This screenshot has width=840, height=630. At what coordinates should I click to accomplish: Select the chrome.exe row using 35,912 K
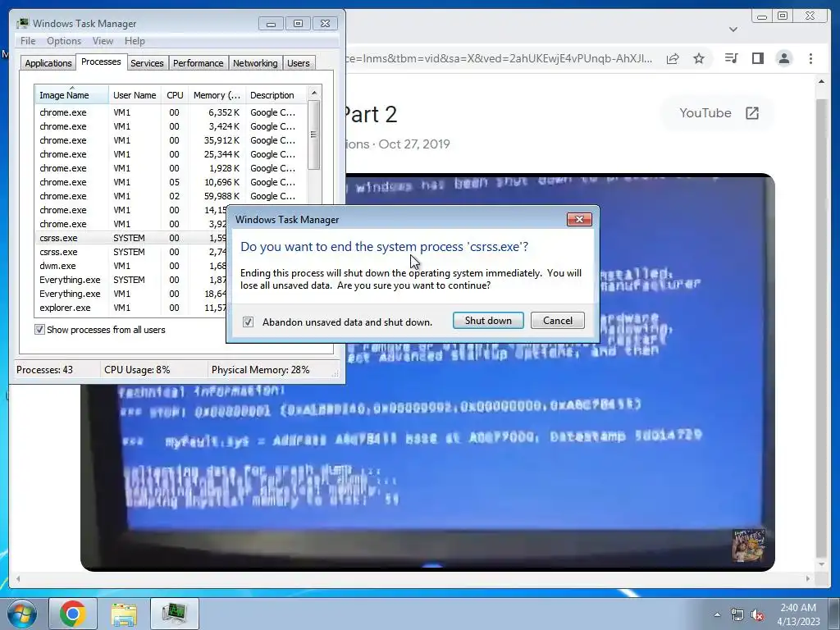click(x=171, y=140)
